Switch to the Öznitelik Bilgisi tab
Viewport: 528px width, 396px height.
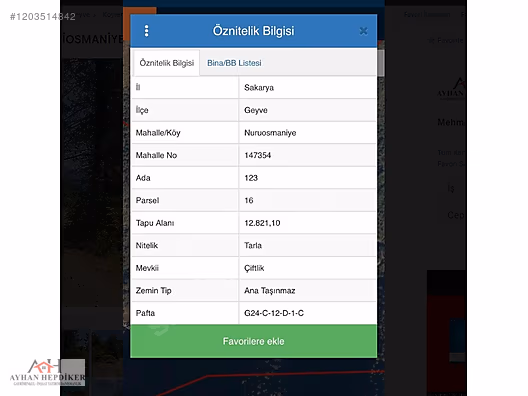click(x=166, y=63)
